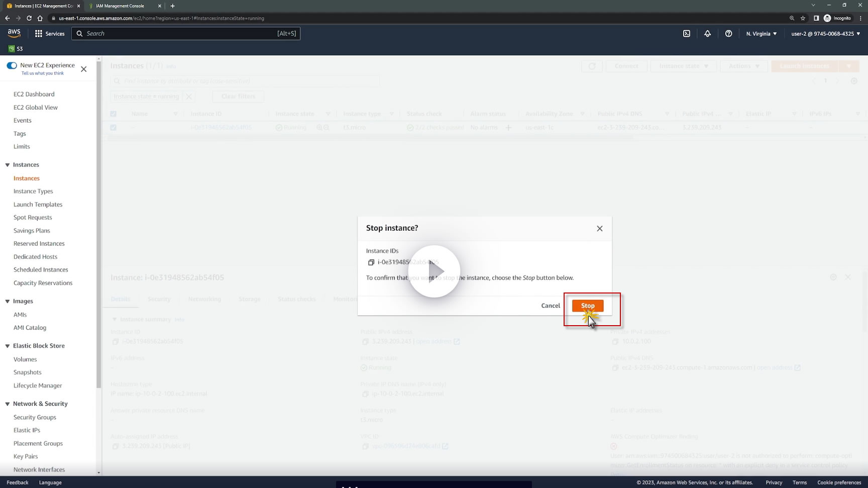
Task: Copy the instance ID in Stop dialog
Action: click(x=371, y=262)
